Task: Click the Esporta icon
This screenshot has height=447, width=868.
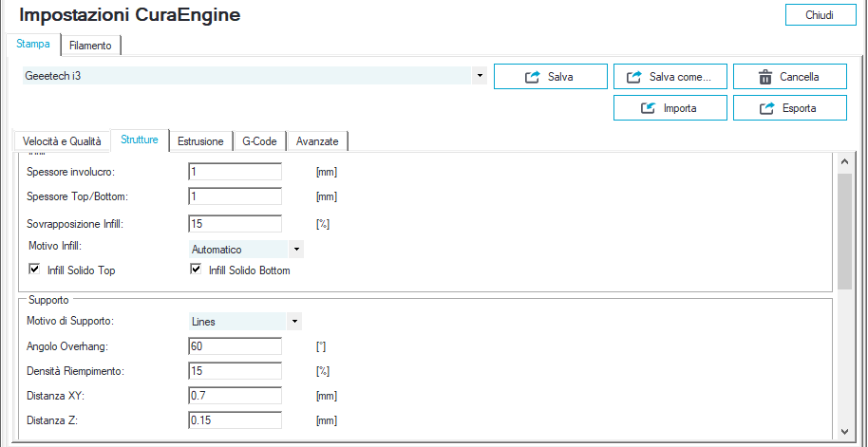Action: point(767,108)
